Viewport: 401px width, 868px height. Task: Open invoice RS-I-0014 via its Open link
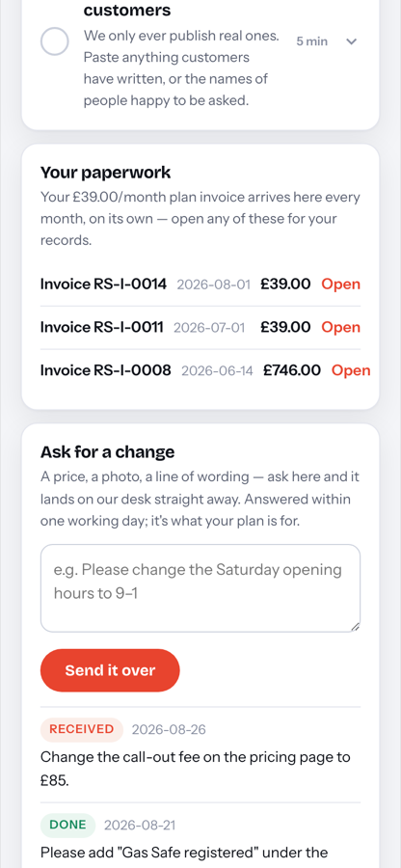tap(340, 285)
